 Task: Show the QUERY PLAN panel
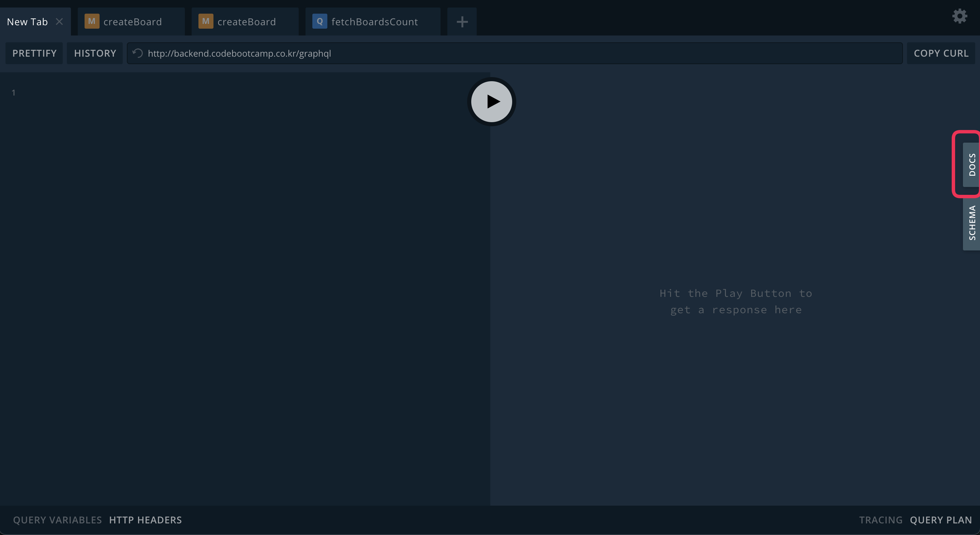(x=940, y=520)
